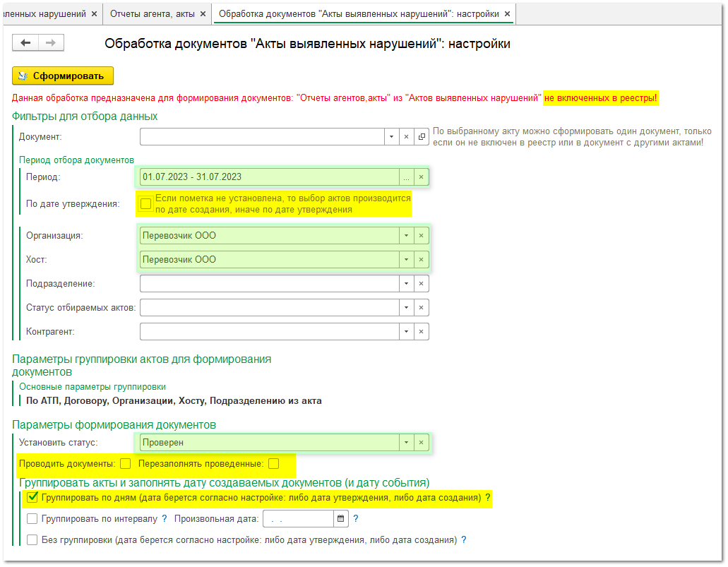
Task: Clear the Хост field with its X icon
Action: pos(421,259)
